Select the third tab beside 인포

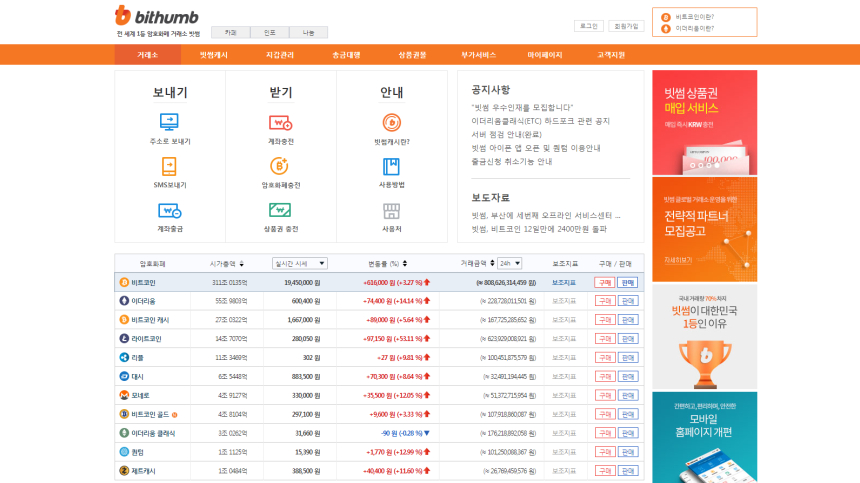click(308, 32)
